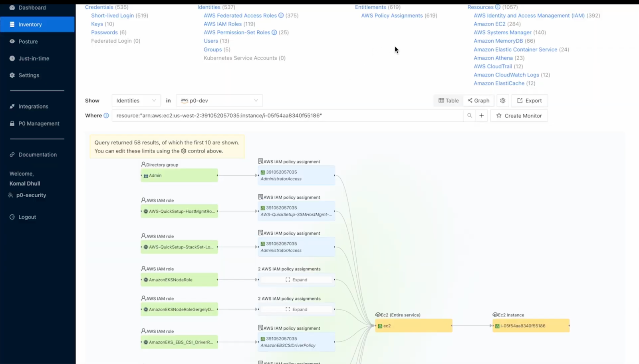
Task: Open Amazon ElastiCache link
Action: pyautogui.click(x=499, y=83)
